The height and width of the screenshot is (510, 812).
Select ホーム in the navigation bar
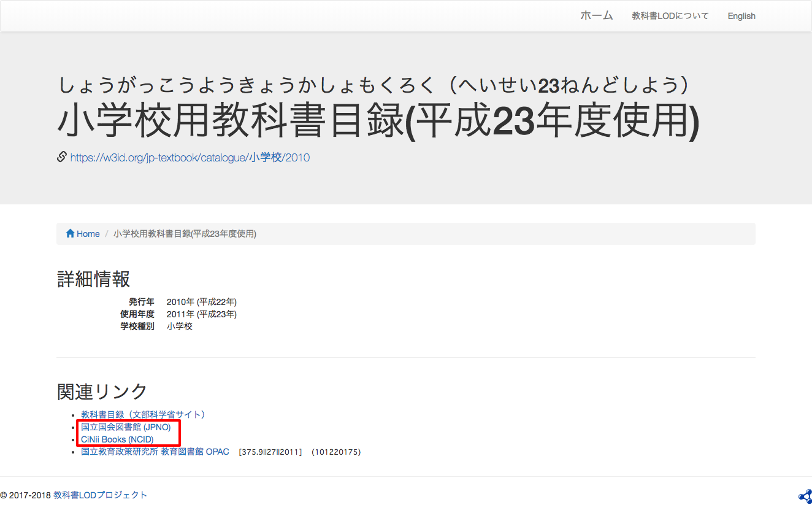click(596, 16)
